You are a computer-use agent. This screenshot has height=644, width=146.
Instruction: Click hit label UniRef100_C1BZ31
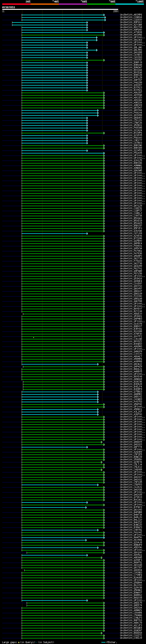point(131,208)
